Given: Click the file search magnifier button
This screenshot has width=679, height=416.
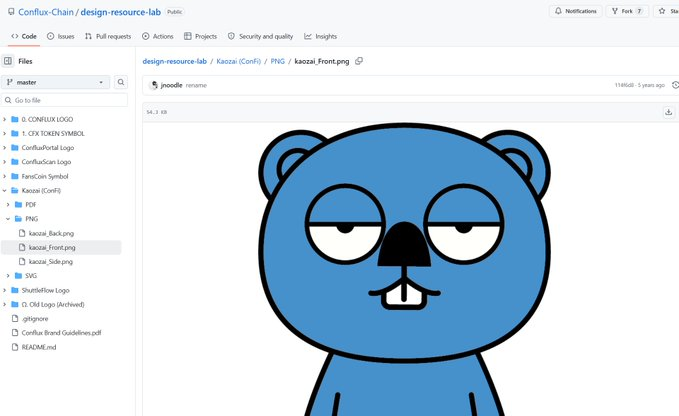Looking at the screenshot, I should [121, 82].
